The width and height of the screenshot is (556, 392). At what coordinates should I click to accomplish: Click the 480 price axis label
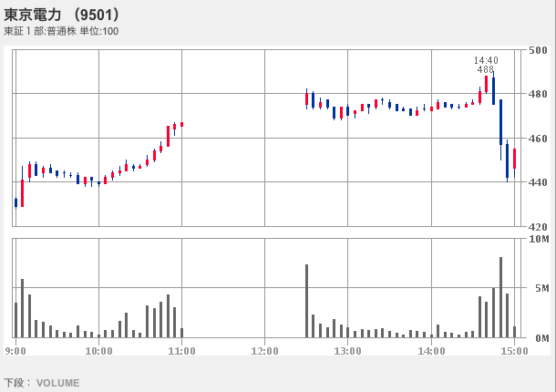pyautogui.click(x=538, y=94)
